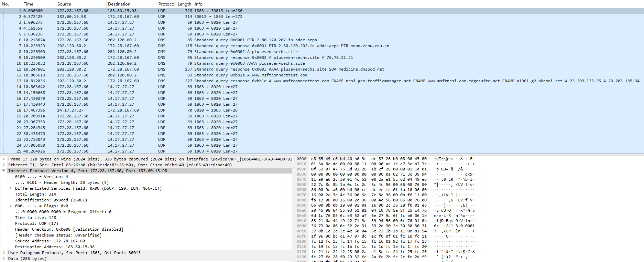Select packet 24 at time 37.005080
The image size is (644, 262).
click(x=322, y=145)
